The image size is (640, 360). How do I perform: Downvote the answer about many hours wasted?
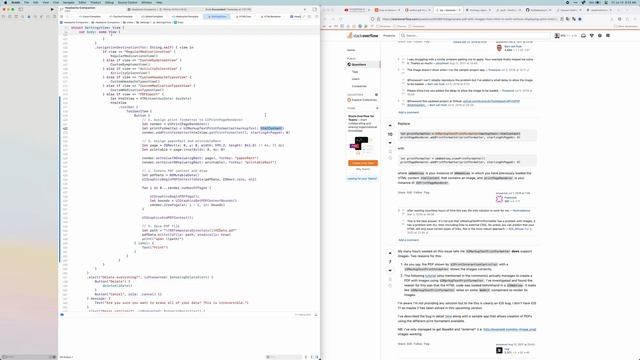point(390,271)
